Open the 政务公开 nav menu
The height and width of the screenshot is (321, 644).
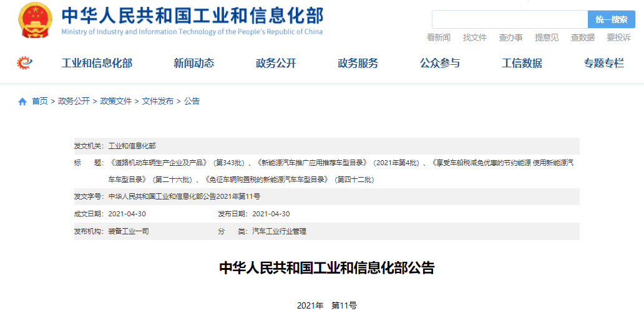276,63
